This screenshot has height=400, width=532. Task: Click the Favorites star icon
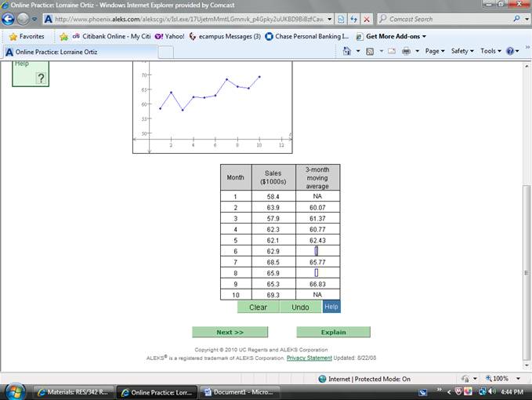[13, 36]
